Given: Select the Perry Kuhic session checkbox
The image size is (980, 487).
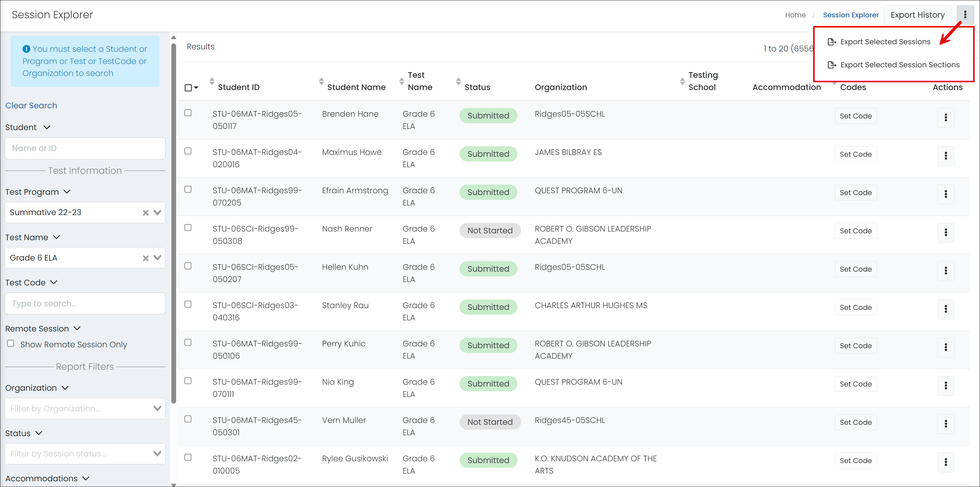Looking at the screenshot, I should click(x=188, y=342).
